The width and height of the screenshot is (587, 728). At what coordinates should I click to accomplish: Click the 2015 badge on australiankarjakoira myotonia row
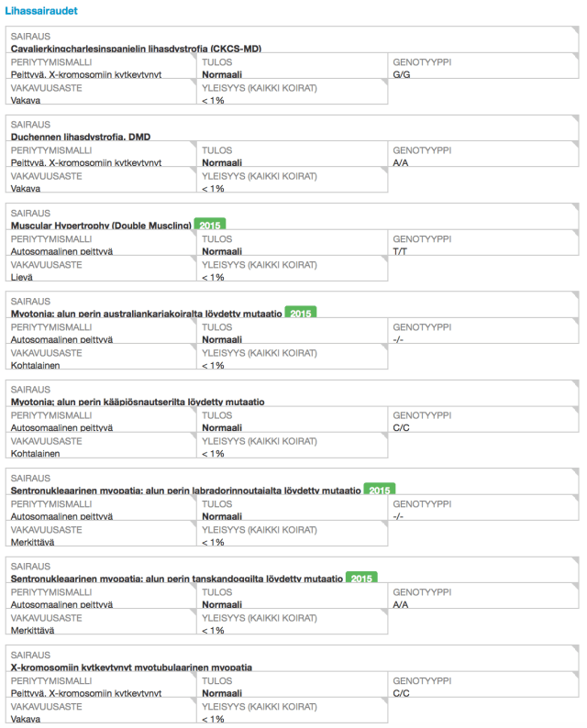[301, 314]
